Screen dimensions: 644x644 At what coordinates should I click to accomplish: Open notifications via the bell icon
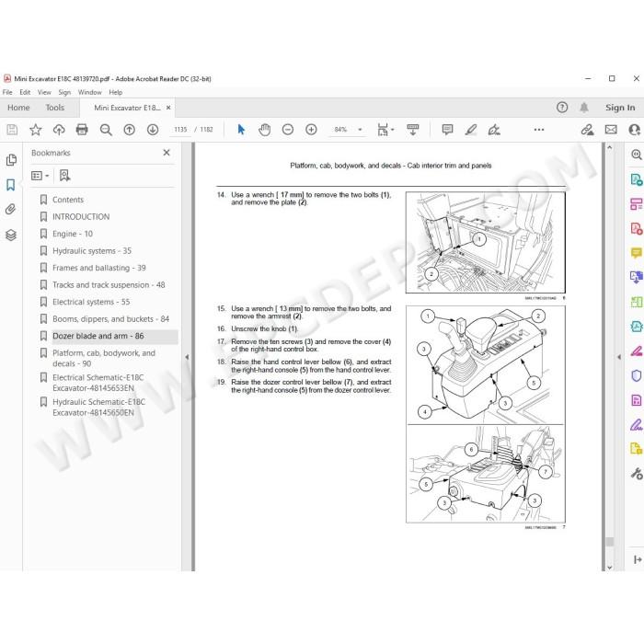[583, 108]
